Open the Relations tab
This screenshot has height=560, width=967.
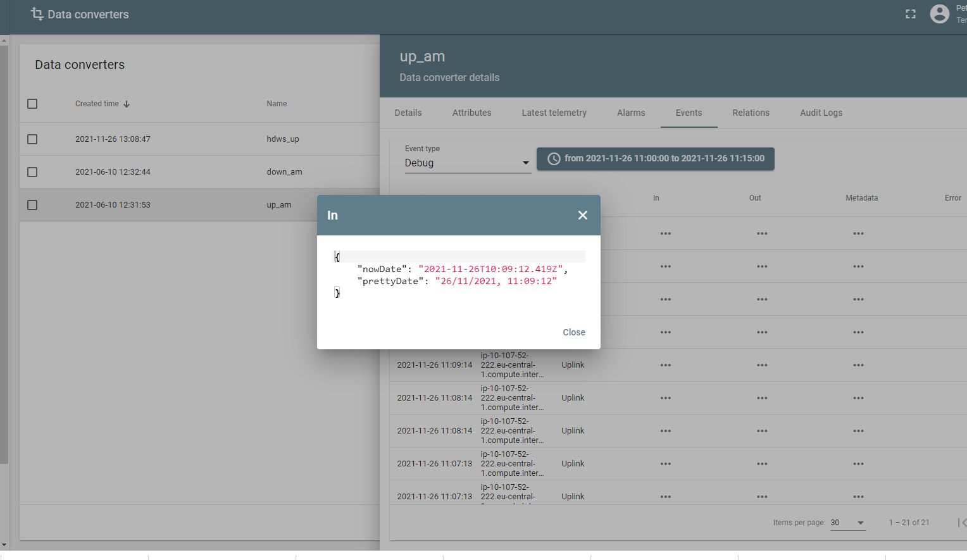(x=751, y=113)
